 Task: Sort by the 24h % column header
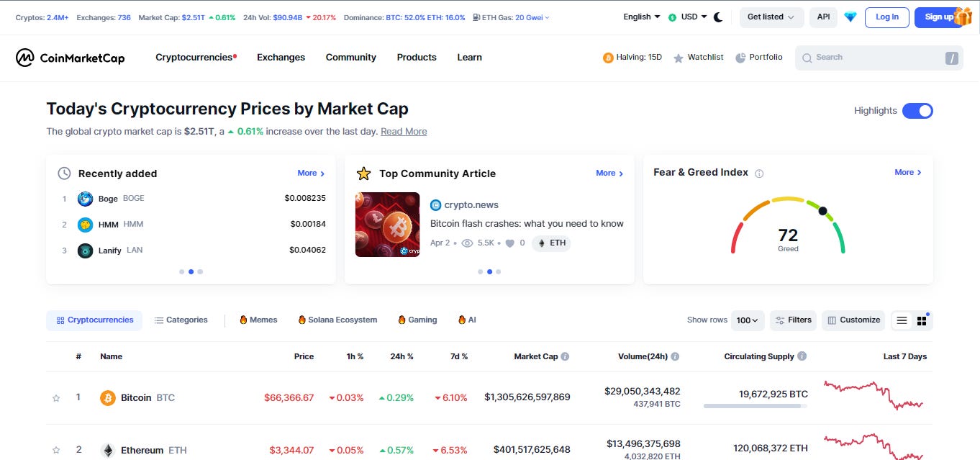click(x=401, y=356)
